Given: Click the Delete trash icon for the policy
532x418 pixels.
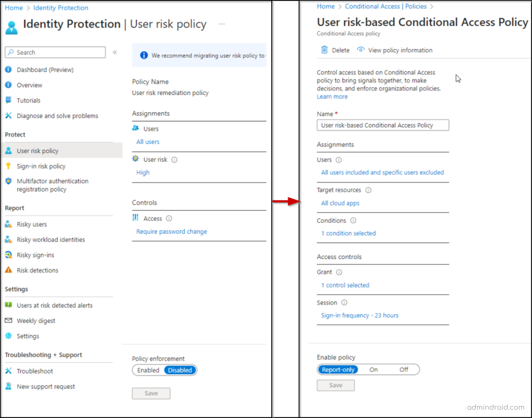Looking at the screenshot, I should (x=324, y=50).
